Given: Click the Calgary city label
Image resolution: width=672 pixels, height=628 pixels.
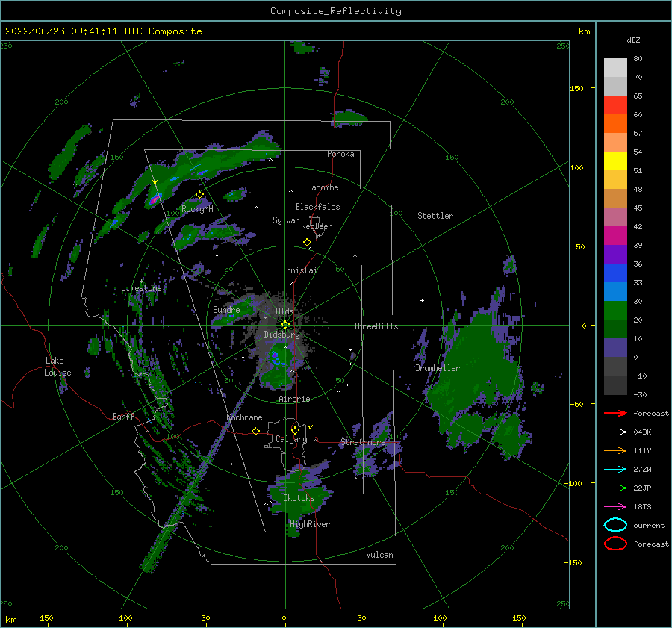Looking at the screenshot, I should pyautogui.click(x=291, y=439).
